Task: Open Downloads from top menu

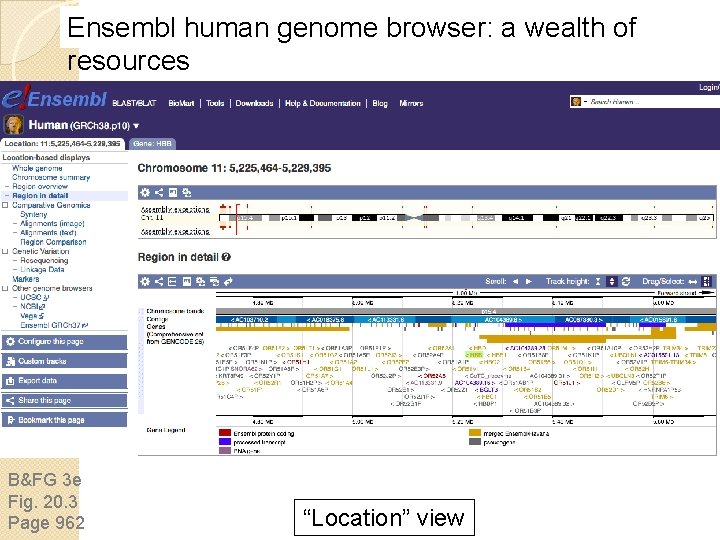Action: coord(254,103)
